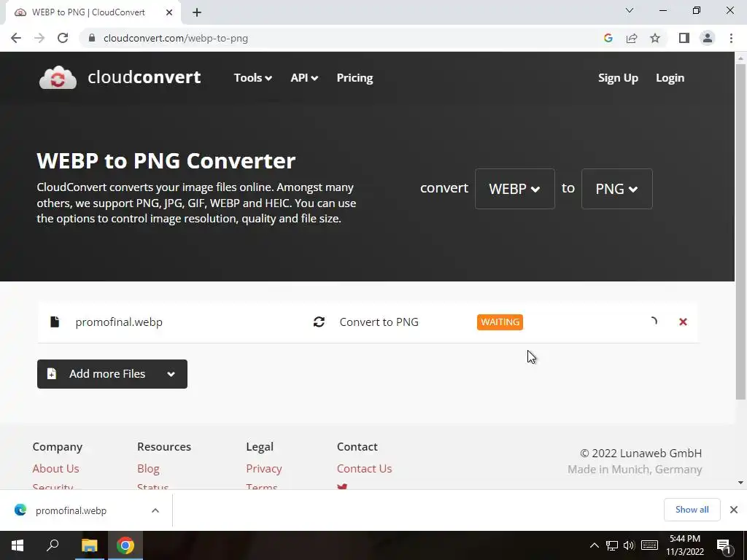Open the browser side panel icon
Image resolution: width=747 pixels, height=560 pixels.
pyautogui.click(x=684, y=38)
